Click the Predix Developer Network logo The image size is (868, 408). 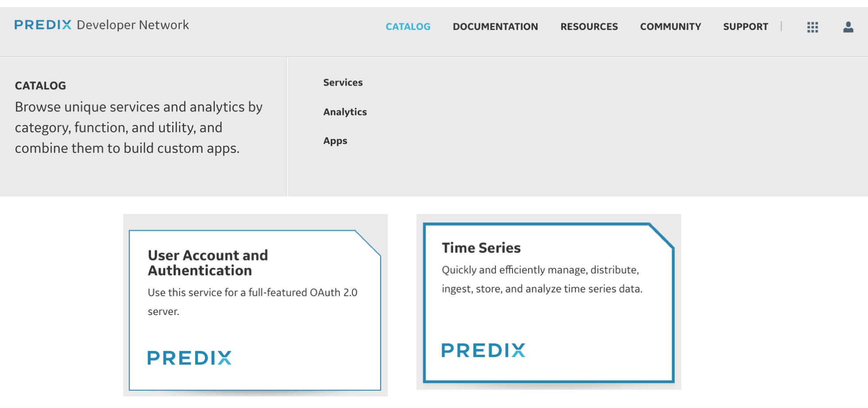click(43, 25)
